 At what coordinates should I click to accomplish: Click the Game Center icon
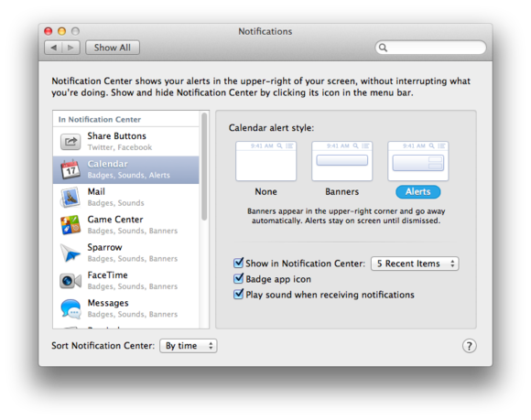[x=70, y=225]
